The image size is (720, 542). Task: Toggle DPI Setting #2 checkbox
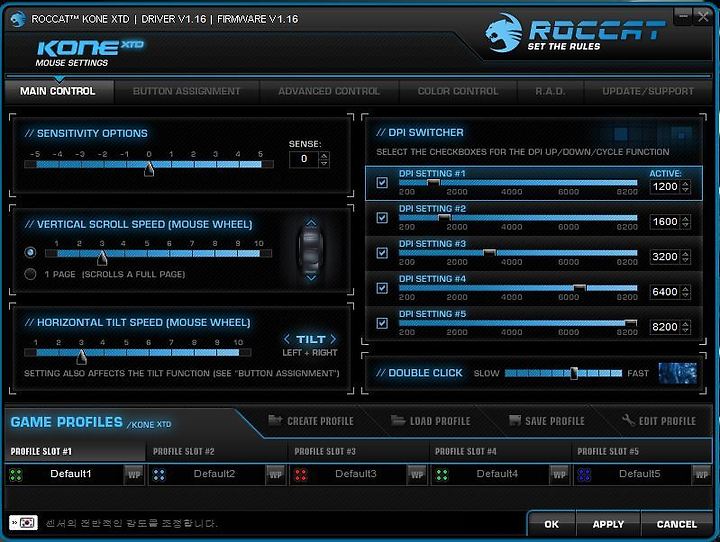pos(382,218)
